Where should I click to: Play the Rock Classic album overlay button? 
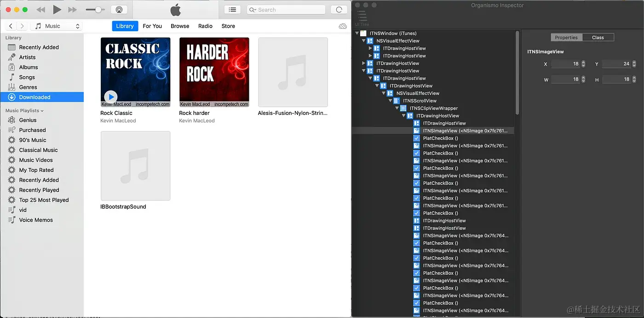(x=110, y=97)
